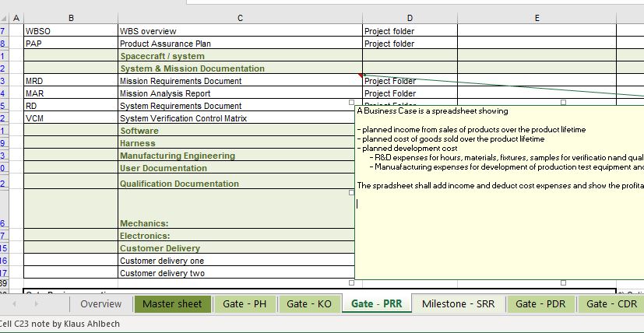Grab the note's top-left resize handle

(351, 102)
